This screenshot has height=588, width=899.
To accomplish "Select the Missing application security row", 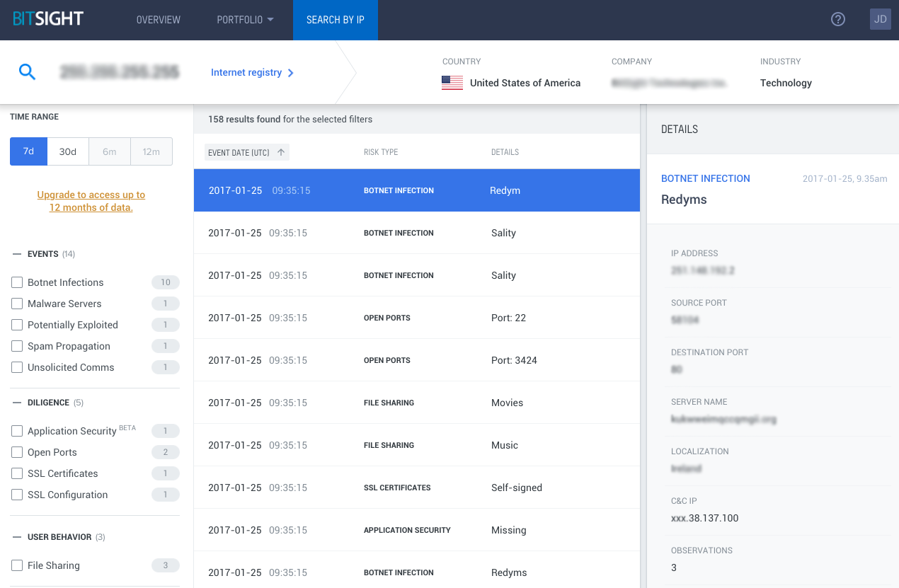I will [417, 530].
